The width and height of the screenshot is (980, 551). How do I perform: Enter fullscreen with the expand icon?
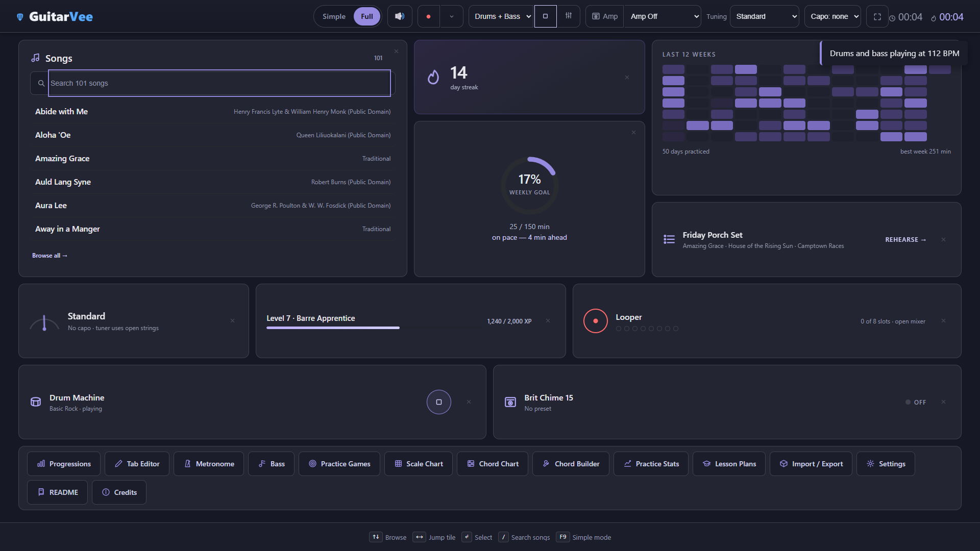click(x=877, y=17)
